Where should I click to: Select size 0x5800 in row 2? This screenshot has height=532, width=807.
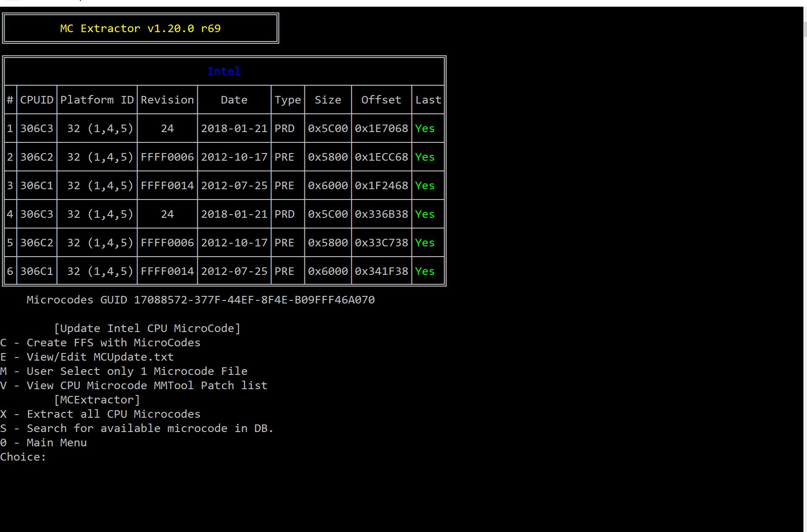[x=328, y=157]
